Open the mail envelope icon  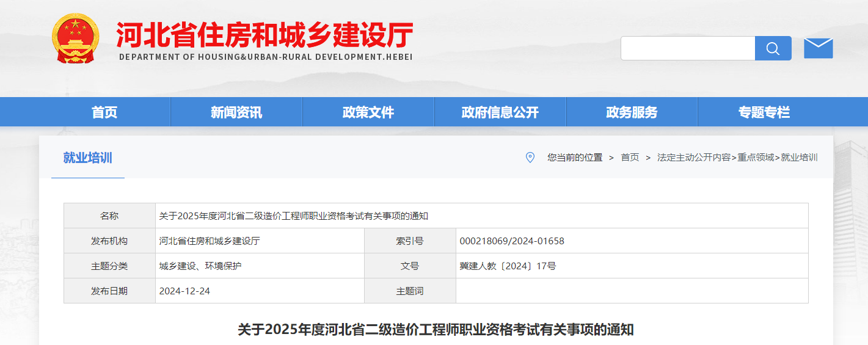(819, 48)
